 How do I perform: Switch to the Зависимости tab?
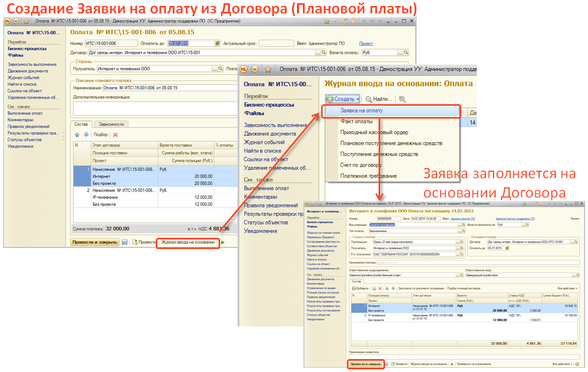point(111,124)
